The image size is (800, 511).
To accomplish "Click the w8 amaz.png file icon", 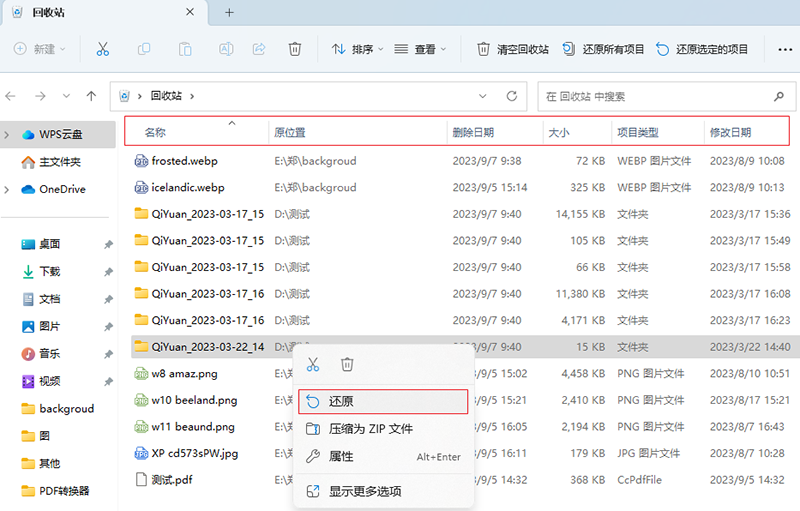I will (141, 374).
